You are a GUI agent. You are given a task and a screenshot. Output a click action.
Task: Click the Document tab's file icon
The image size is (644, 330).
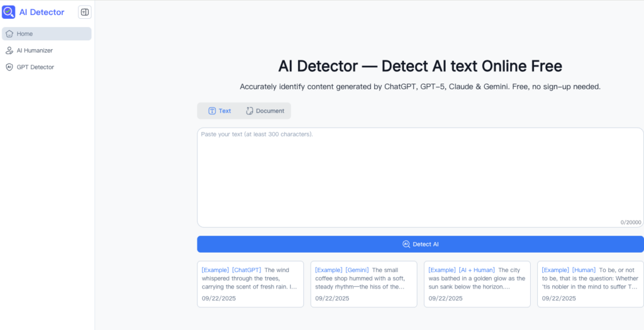click(249, 111)
